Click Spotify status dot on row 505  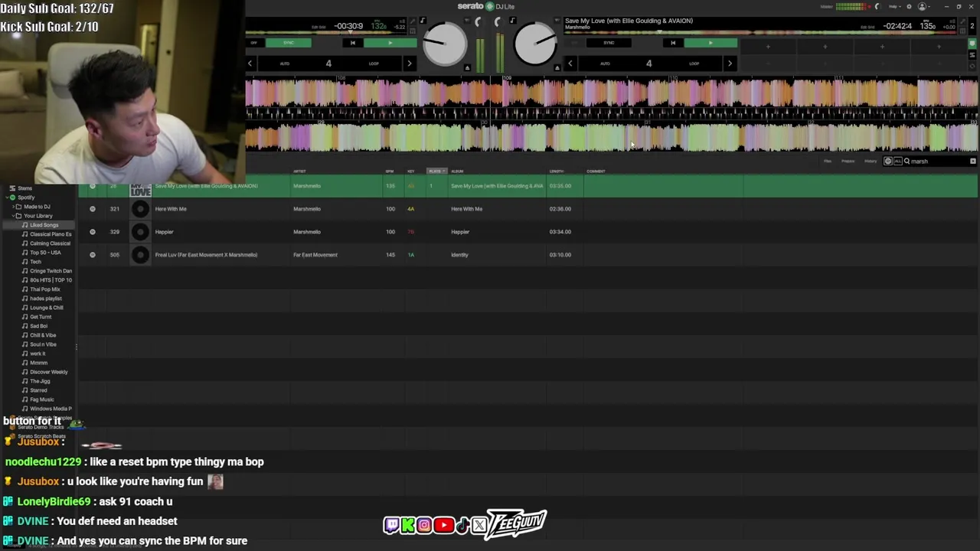(x=93, y=255)
